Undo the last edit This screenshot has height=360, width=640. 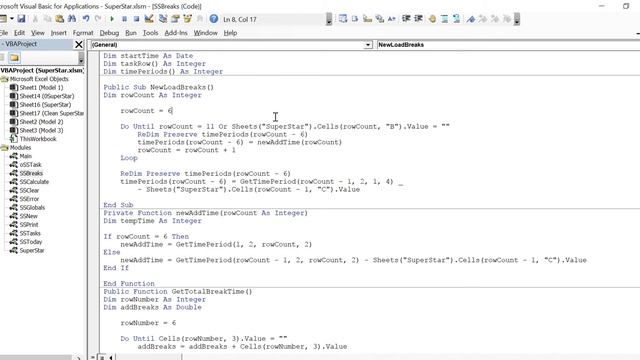point(86,19)
